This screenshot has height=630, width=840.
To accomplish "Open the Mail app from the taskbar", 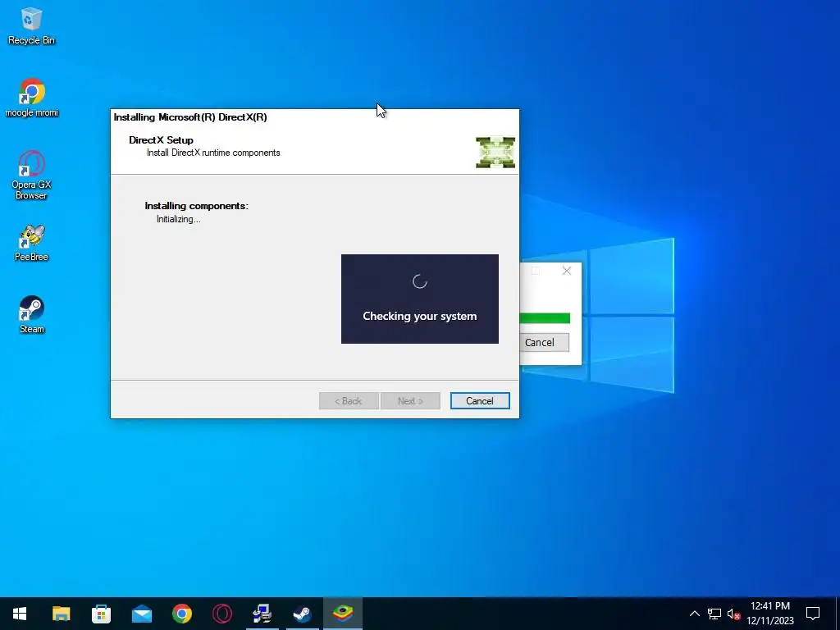I will (x=141, y=614).
